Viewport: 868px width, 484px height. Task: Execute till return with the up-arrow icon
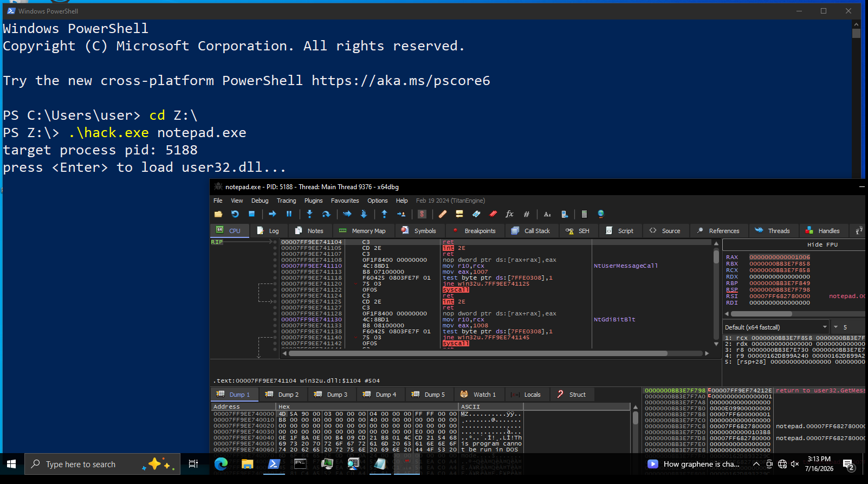click(384, 214)
